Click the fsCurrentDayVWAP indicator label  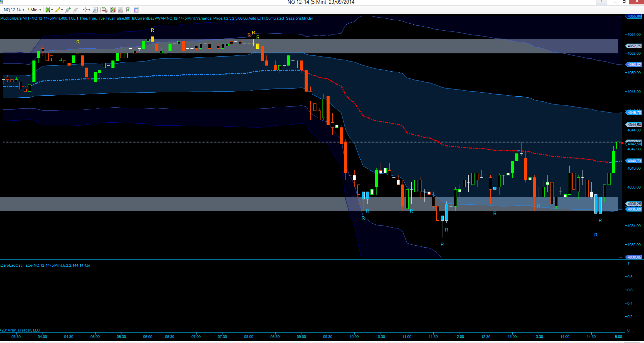pyautogui.click(x=222, y=18)
